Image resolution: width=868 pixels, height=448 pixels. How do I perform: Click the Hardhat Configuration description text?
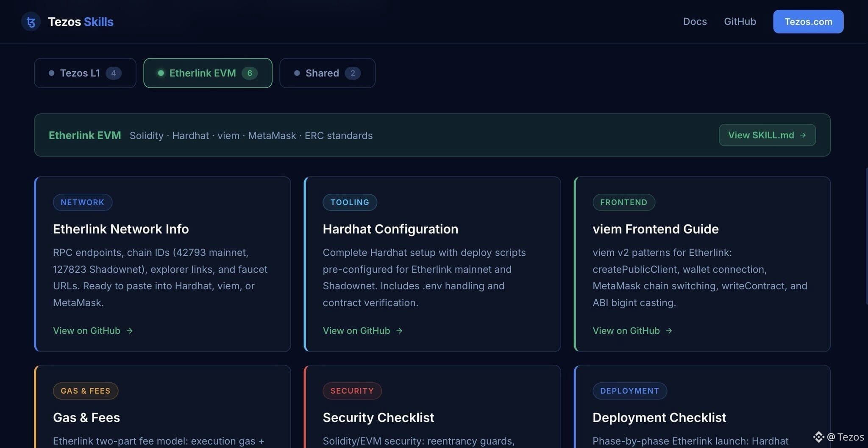point(424,277)
